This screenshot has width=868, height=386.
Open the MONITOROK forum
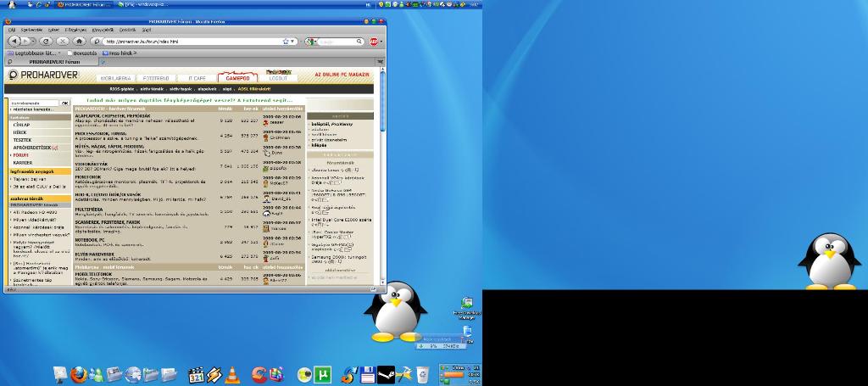click(x=87, y=177)
